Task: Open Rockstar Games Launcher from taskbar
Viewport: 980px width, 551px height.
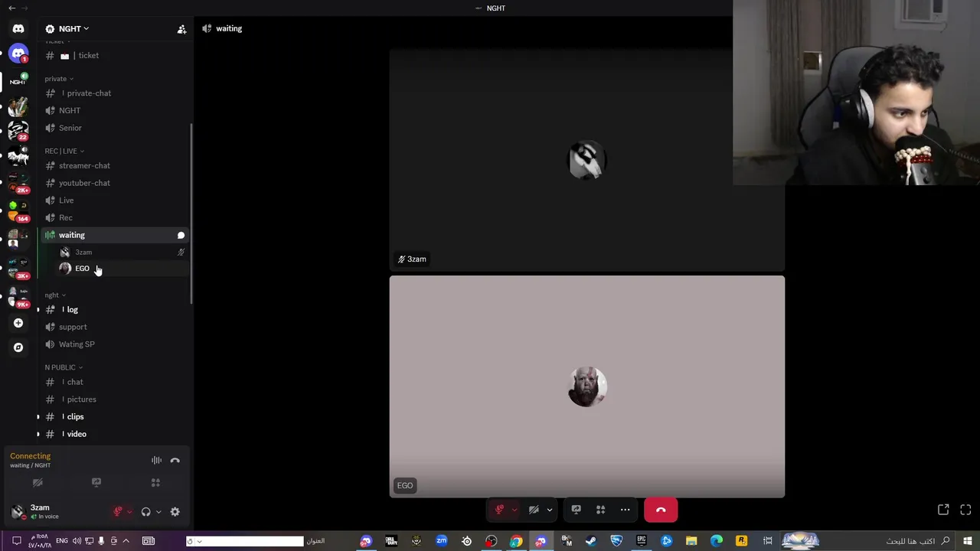Action: [741, 541]
